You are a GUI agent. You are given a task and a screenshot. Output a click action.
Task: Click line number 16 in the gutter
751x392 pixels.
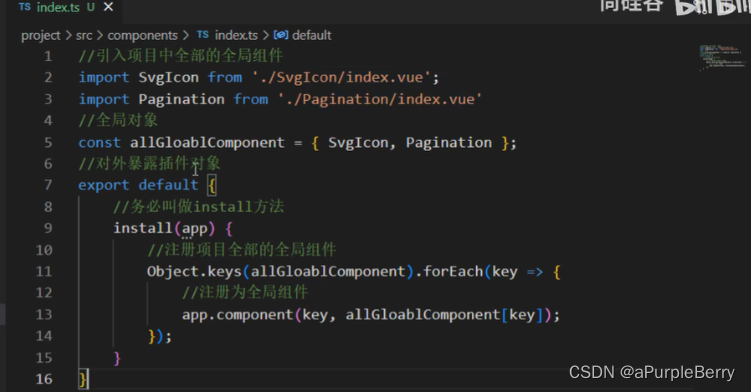(x=44, y=379)
